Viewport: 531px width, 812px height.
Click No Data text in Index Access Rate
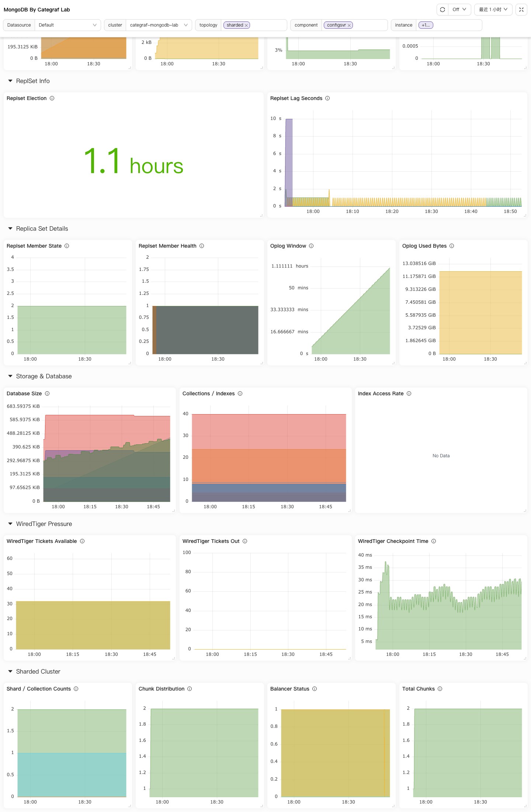click(441, 456)
